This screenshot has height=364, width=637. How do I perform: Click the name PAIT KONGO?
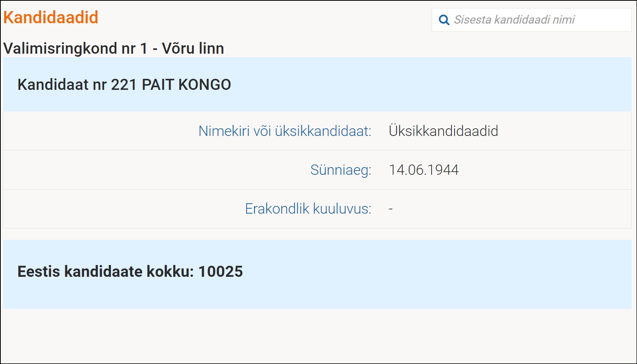click(x=186, y=85)
